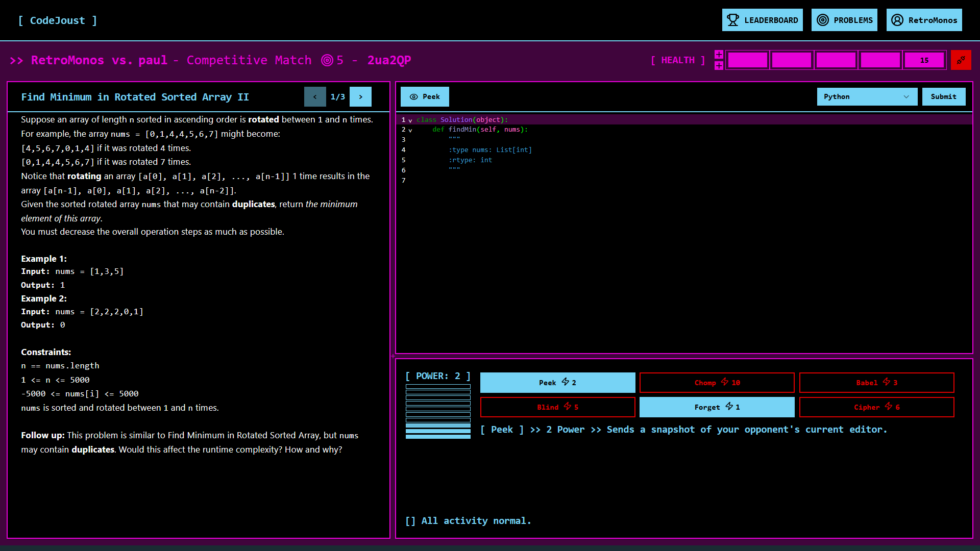Go to previous problem with left chevron

tap(315, 96)
